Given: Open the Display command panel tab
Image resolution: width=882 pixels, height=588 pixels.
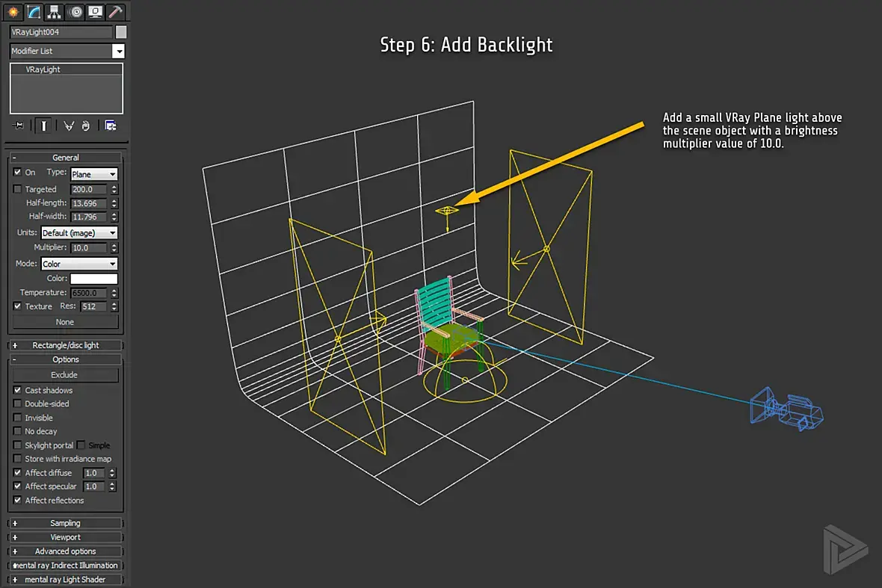Looking at the screenshot, I should click(95, 11).
